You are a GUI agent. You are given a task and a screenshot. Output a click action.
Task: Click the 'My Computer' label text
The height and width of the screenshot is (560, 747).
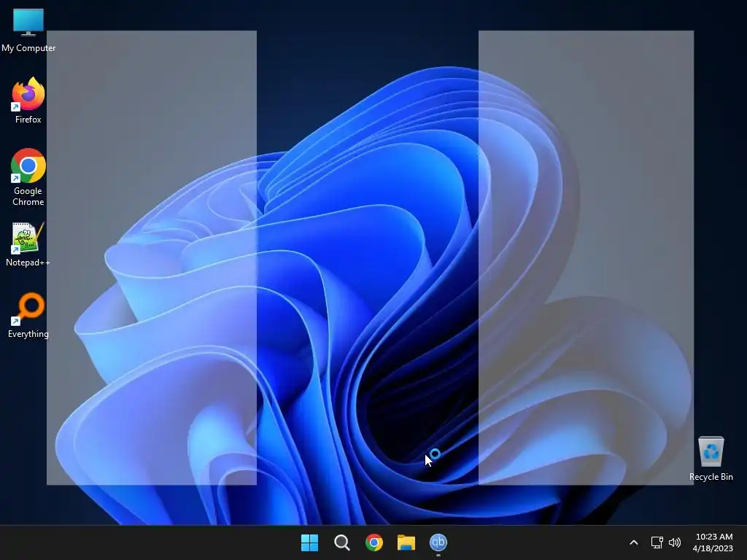click(x=28, y=48)
